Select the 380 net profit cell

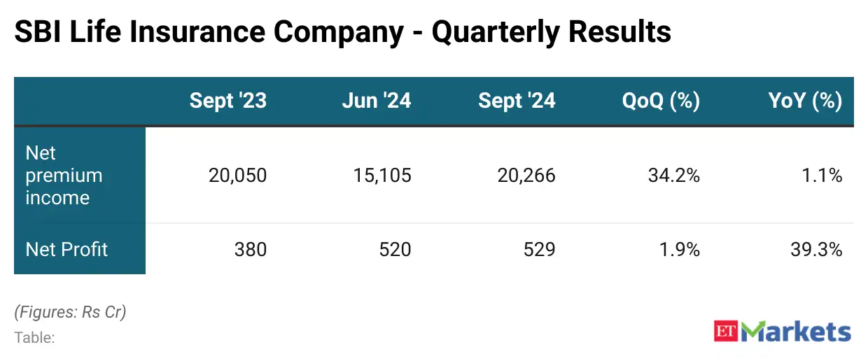tap(251, 249)
